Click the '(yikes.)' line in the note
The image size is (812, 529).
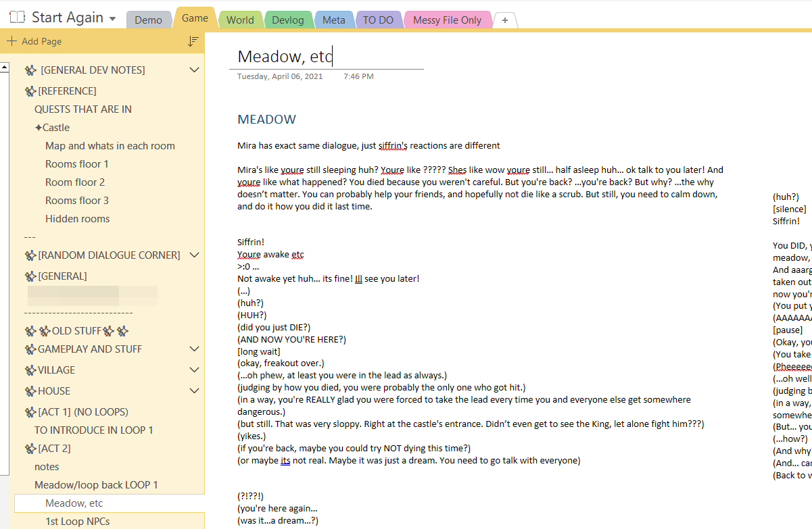[252, 436]
